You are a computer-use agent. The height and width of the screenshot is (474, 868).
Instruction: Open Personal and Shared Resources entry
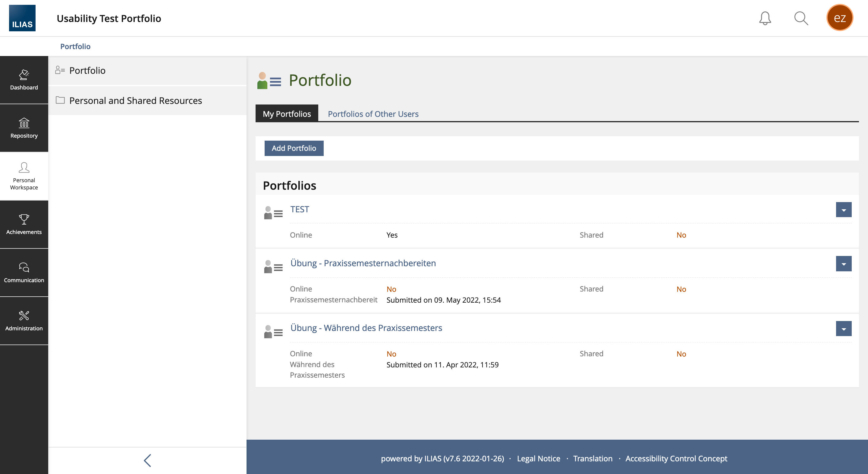click(135, 101)
